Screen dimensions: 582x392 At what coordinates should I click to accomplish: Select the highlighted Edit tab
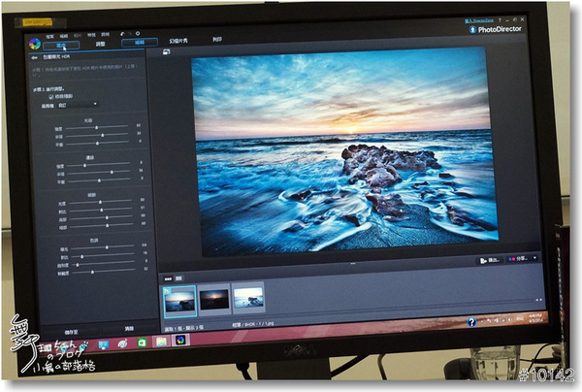click(x=140, y=43)
